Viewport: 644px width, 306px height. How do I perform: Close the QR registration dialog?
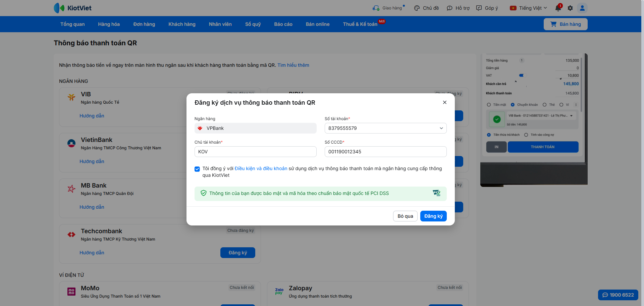(445, 102)
